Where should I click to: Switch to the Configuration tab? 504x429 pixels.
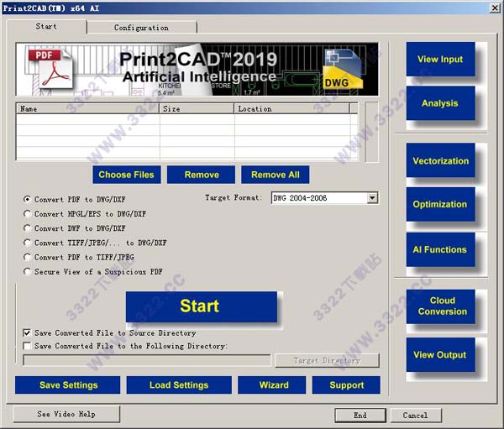point(141,28)
